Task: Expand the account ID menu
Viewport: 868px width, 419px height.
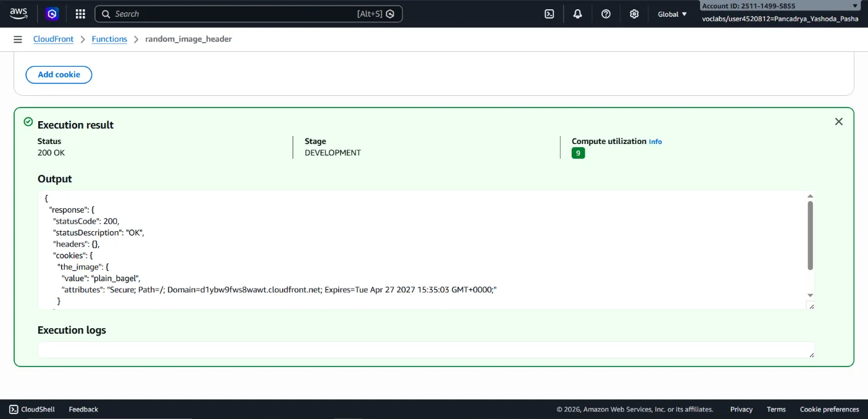Action: pyautogui.click(x=780, y=6)
